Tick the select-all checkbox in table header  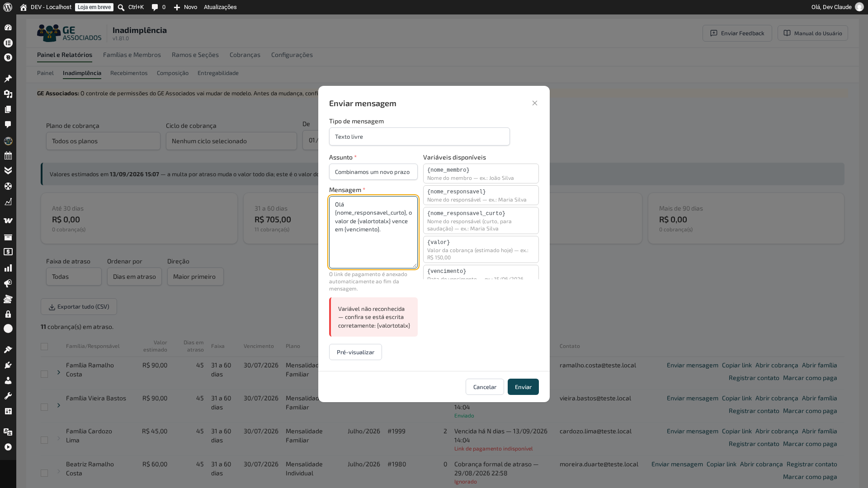tap(44, 347)
